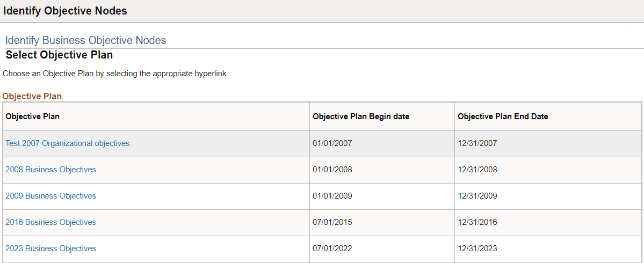
Task: Click end date cell 12/31/2009
Action: [x=477, y=196]
